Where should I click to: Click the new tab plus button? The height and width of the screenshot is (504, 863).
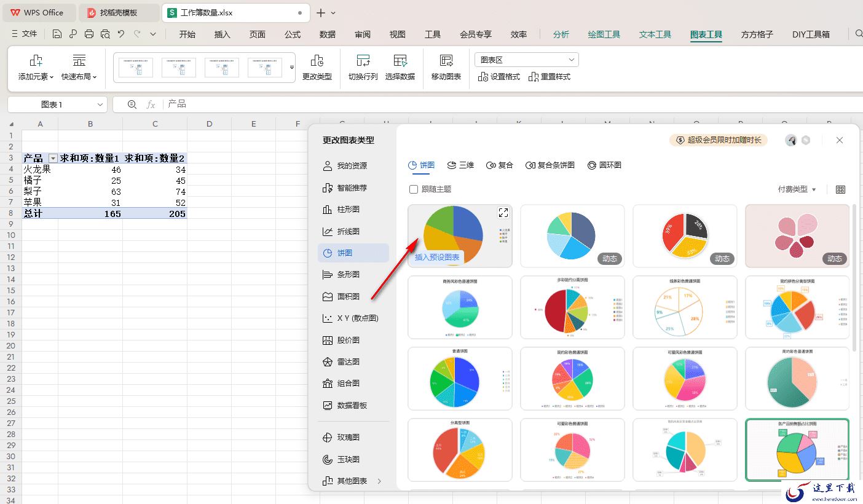[321, 12]
